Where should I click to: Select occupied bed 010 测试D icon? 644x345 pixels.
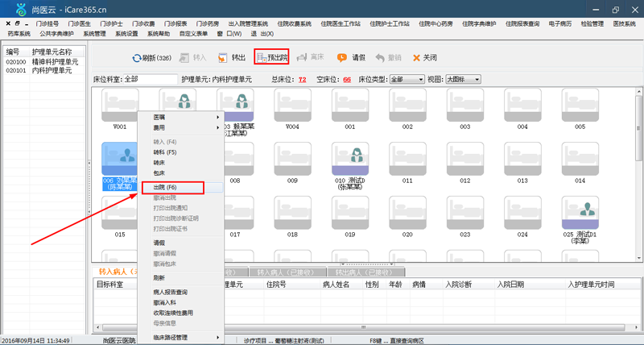coord(350,159)
